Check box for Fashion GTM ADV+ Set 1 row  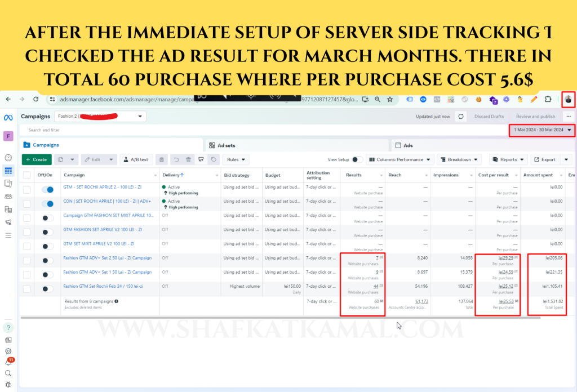(x=27, y=275)
